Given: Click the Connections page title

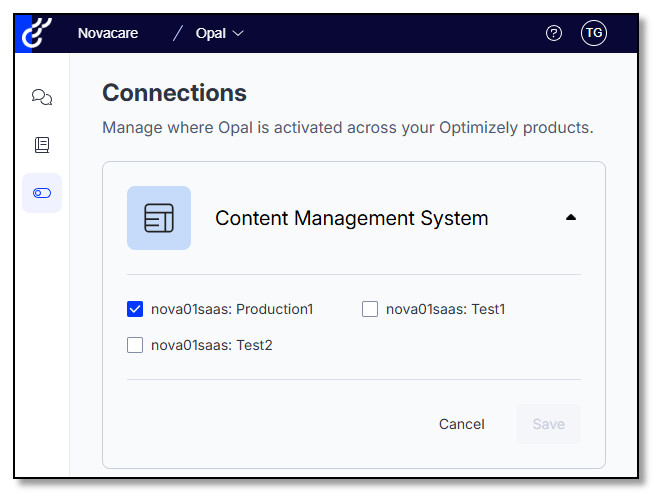Looking at the screenshot, I should 174,92.
